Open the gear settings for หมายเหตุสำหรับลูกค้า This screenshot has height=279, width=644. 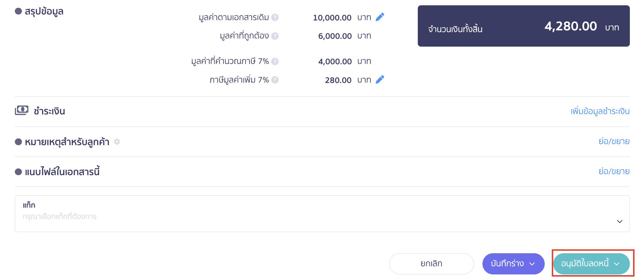(x=117, y=142)
